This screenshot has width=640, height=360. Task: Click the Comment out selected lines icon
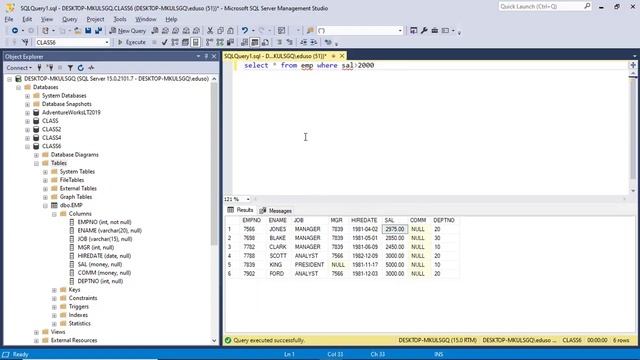point(279,42)
